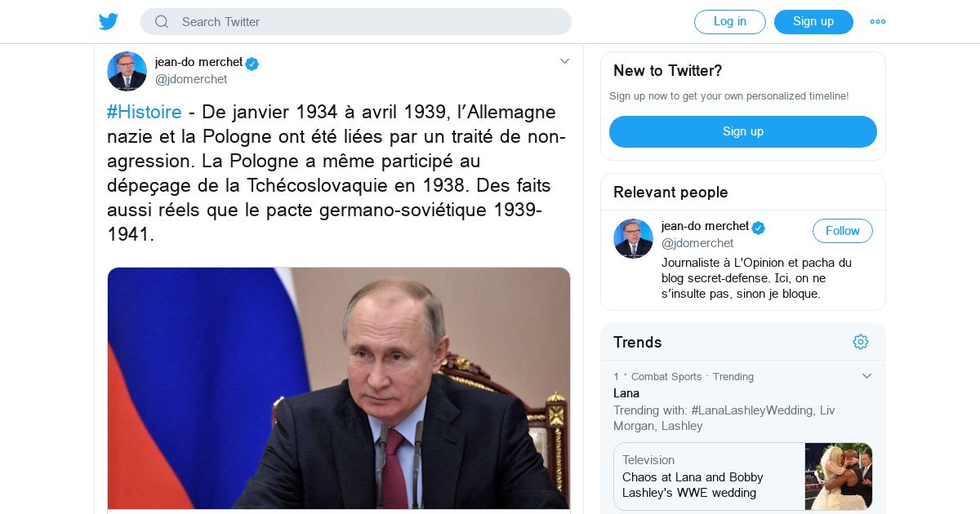Click the Relevant people profile avatar
Viewport: 980px width, 514px height.
[633, 238]
